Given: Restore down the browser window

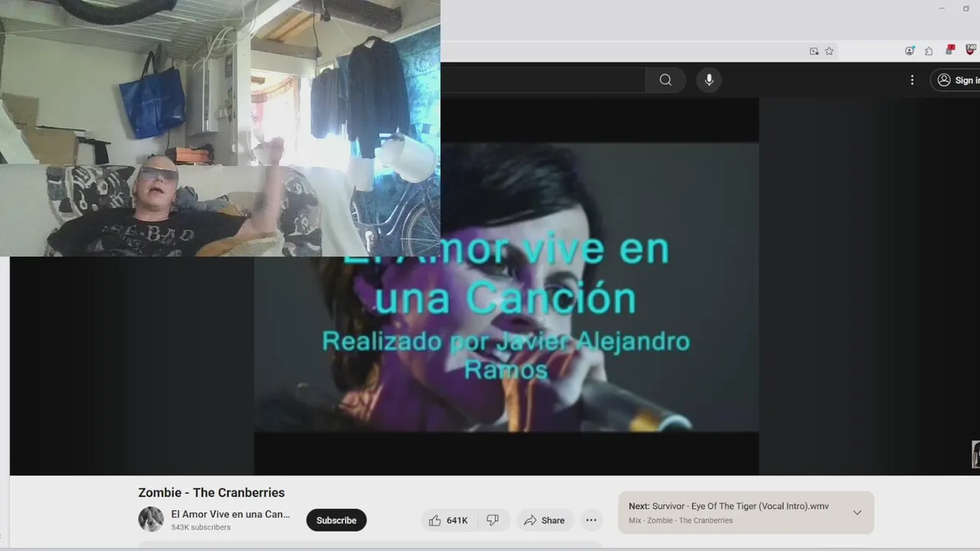Looking at the screenshot, I should (965, 8).
